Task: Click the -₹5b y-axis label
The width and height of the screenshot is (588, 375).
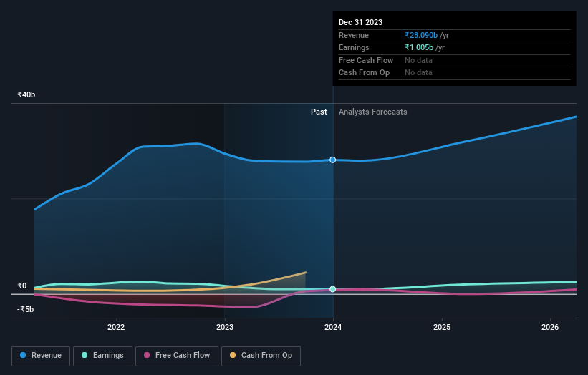Action: point(26,309)
